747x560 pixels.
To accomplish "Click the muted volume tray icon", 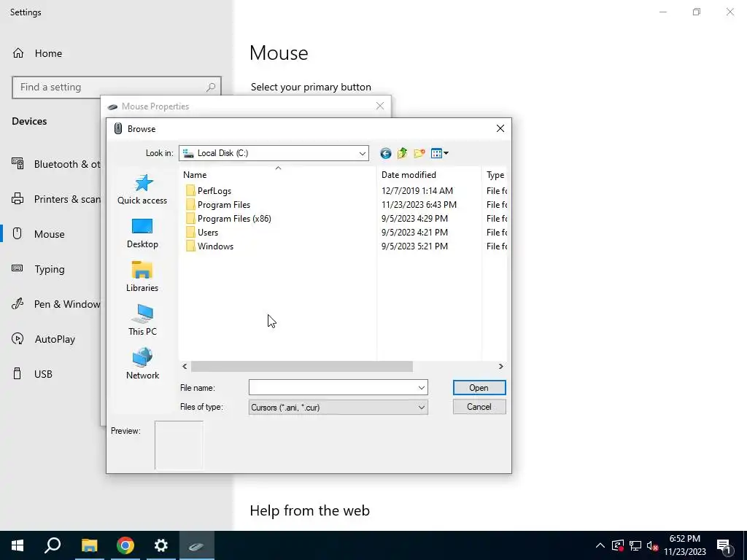I will coord(653,545).
